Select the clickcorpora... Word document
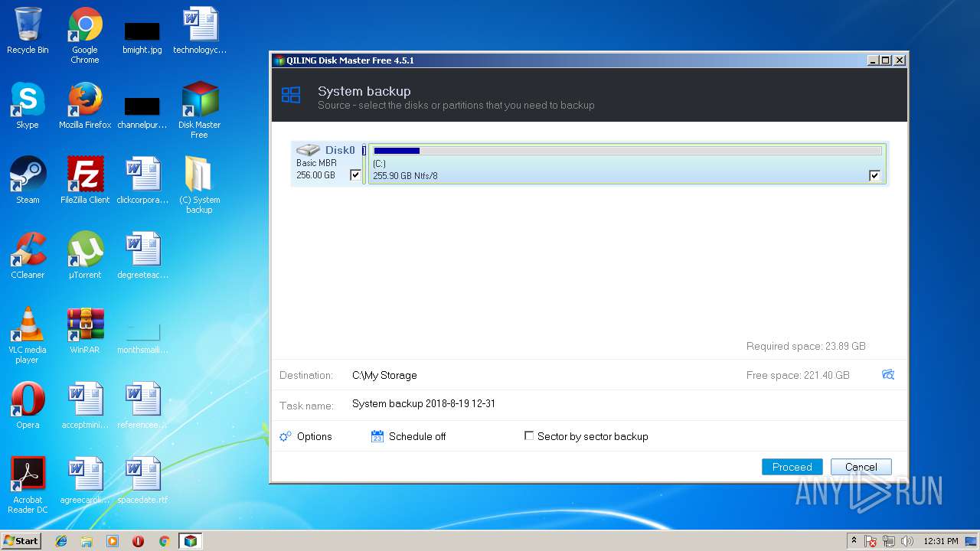The image size is (980, 551). pyautogui.click(x=142, y=181)
